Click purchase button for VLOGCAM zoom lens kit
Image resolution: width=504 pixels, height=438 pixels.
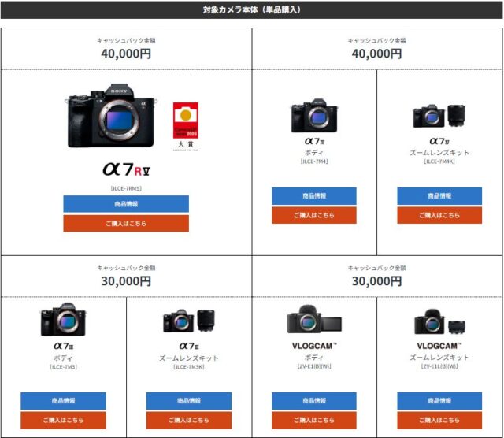(x=439, y=420)
